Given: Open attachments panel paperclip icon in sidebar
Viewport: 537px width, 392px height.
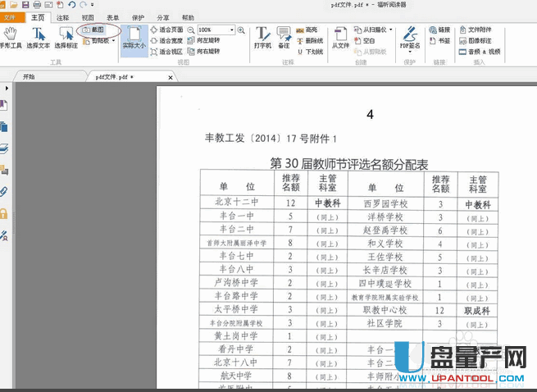Looking at the screenshot, I should [5, 192].
